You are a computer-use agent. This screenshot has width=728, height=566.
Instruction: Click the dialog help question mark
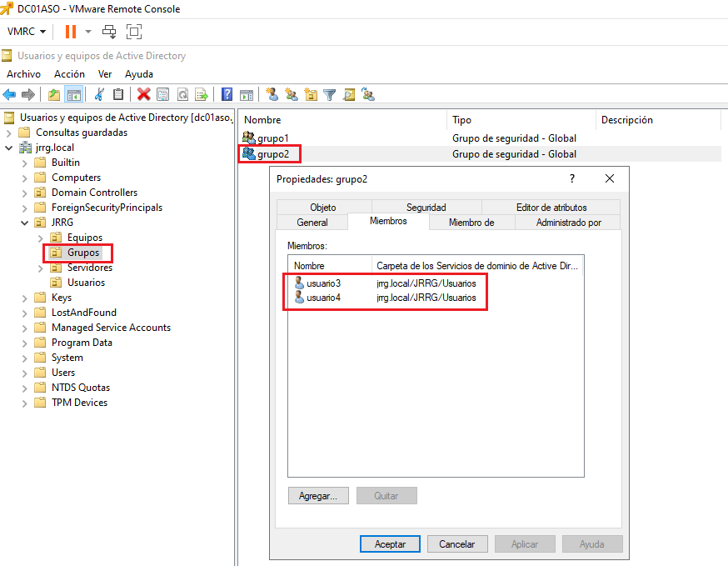tap(572, 178)
